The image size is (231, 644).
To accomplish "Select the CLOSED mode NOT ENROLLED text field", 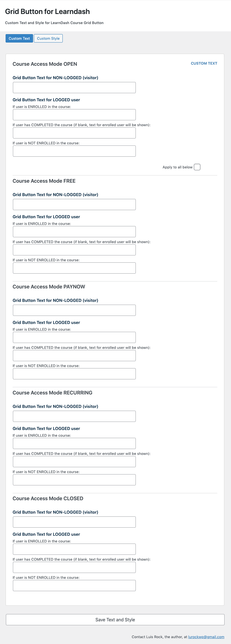I will [x=74, y=586].
